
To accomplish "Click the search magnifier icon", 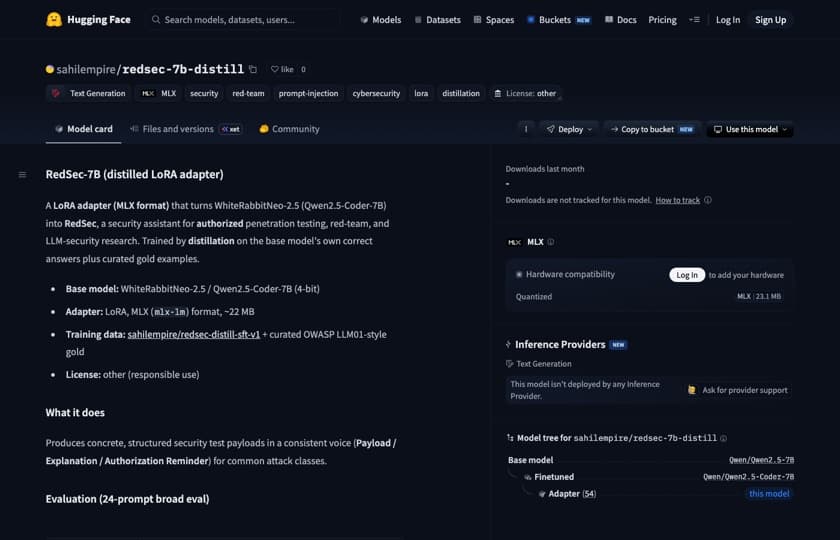I will [x=156, y=20].
